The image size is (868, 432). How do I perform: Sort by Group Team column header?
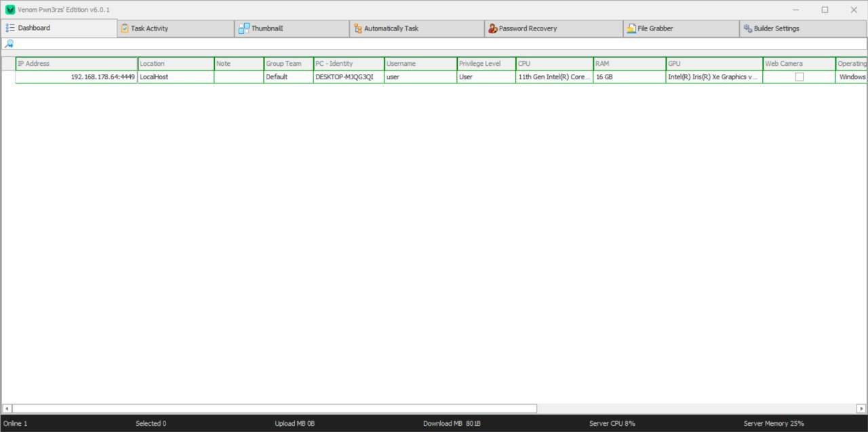click(x=288, y=64)
